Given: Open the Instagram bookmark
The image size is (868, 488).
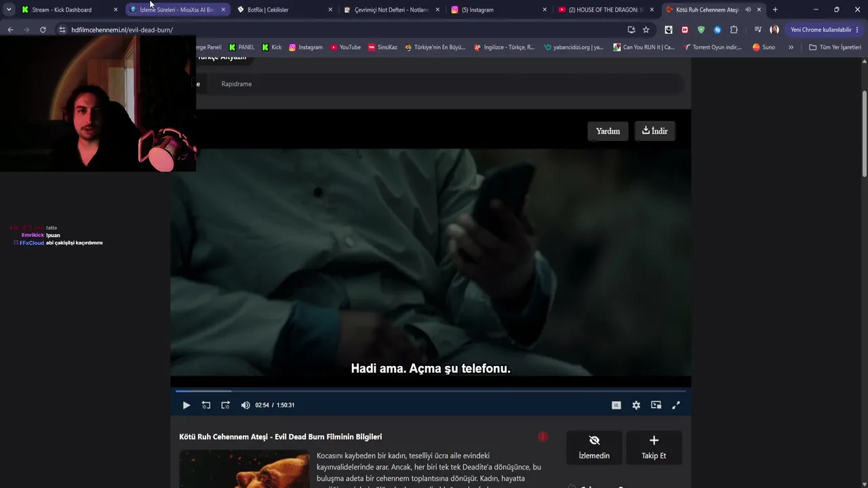Looking at the screenshot, I should coord(306,47).
